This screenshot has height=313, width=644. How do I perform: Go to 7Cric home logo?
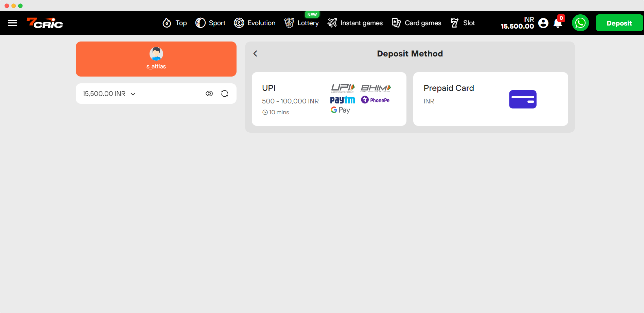tap(45, 23)
